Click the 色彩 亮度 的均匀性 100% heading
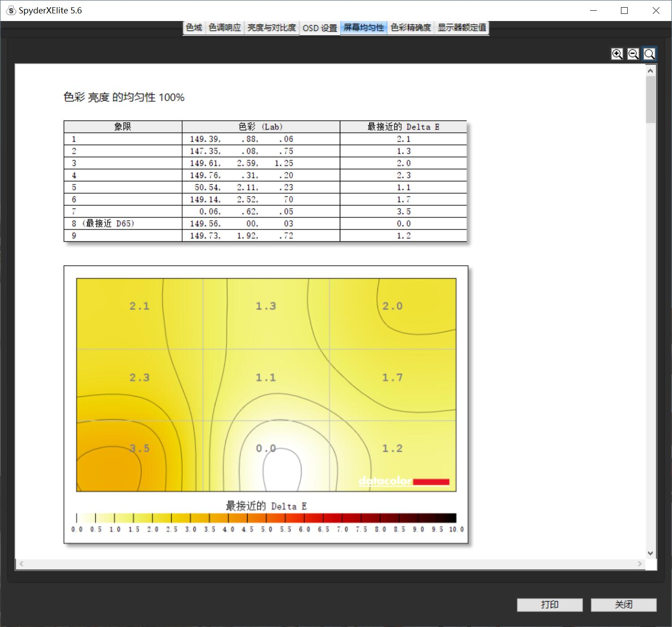The image size is (672, 627). tap(124, 97)
